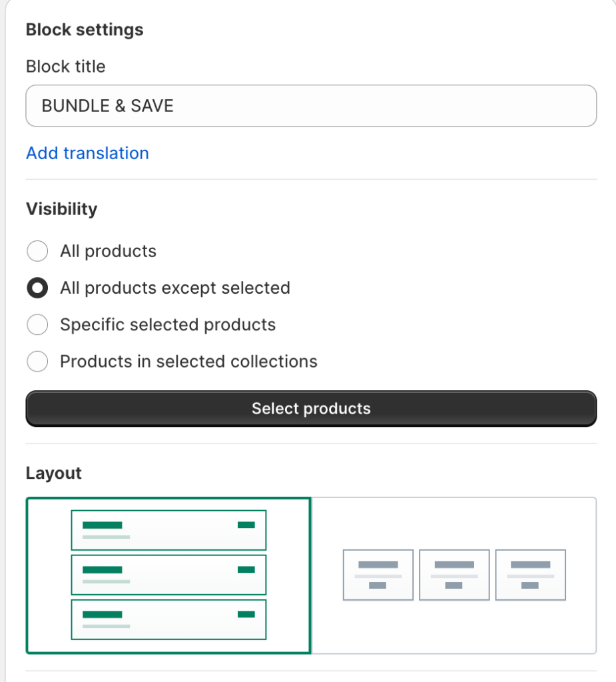Viewport: 616px width, 682px height.
Task: Click the middle row in the vertical layout icon
Action: (x=168, y=575)
